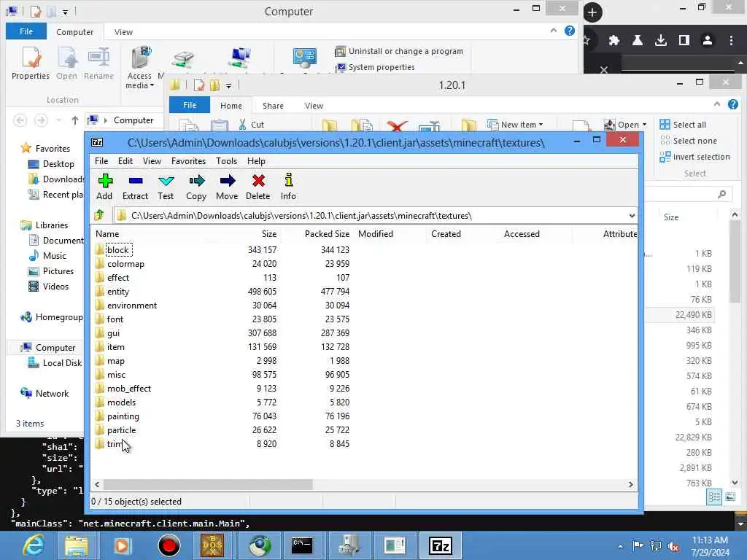The image size is (747, 560).
Task: Select the entity folder
Action: click(118, 292)
